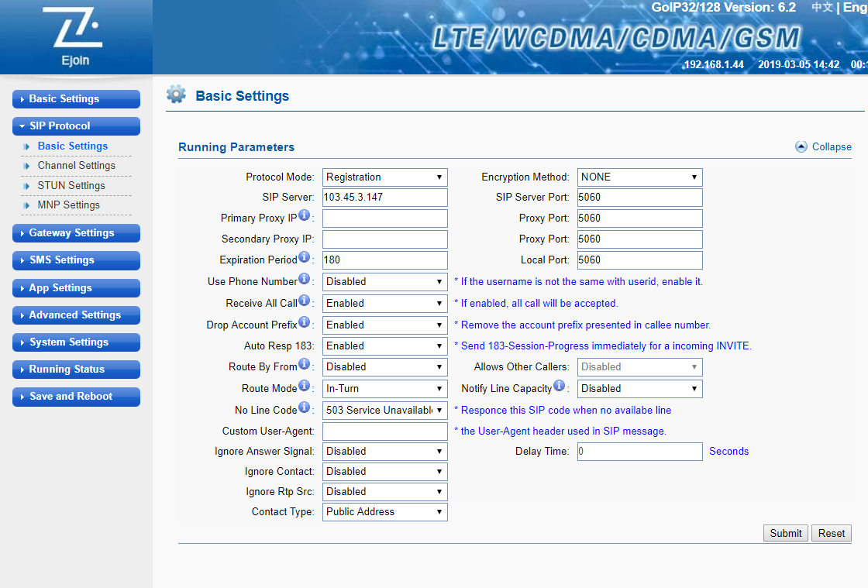Click the info icon beside Notify Line Capacity
This screenshot has height=588, width=868.
[x=560, y=386]
